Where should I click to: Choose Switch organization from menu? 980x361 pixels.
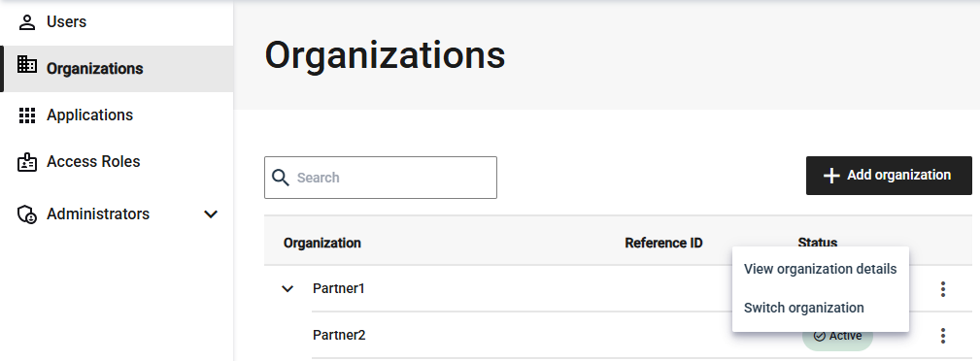(x=820, y=308)
